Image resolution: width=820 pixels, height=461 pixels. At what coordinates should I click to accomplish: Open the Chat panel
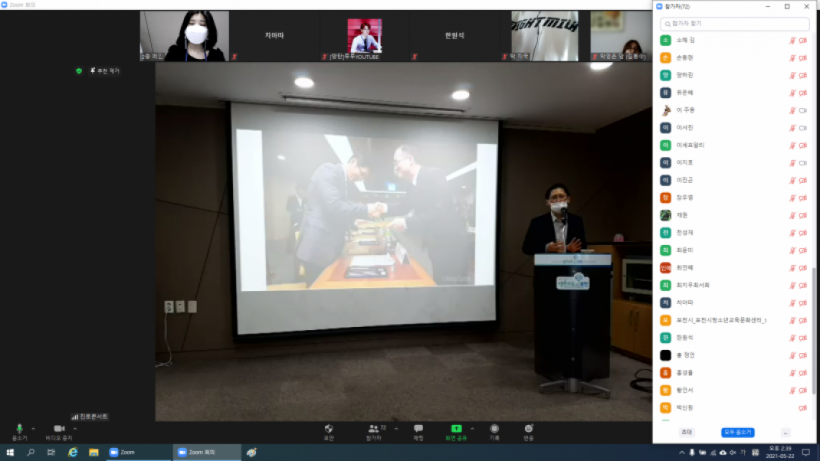click(x=418, y=429)
